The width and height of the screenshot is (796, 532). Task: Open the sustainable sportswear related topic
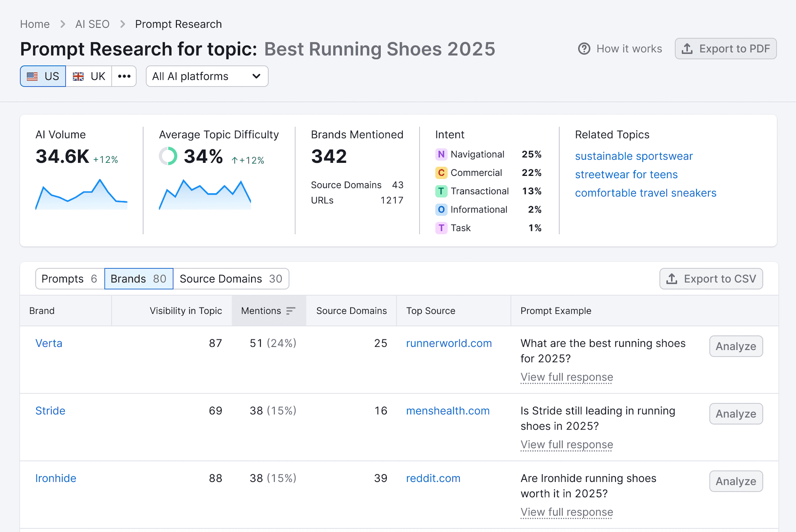[x=633, y=156]
